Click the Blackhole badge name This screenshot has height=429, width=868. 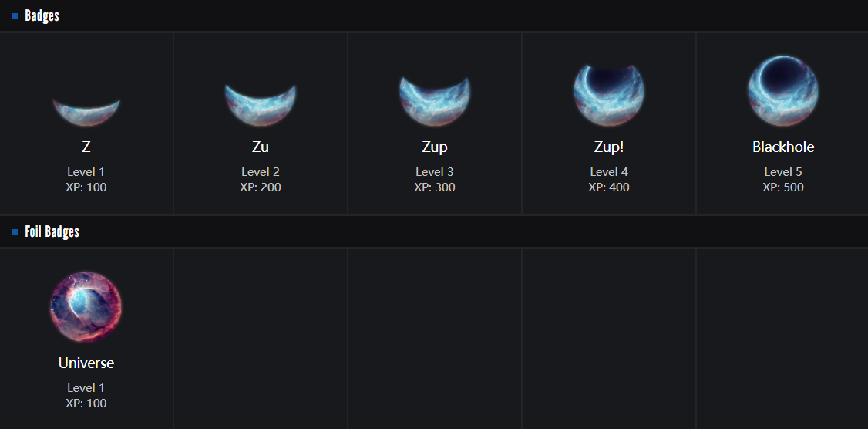pyautogui.click(x=783, y=147)
